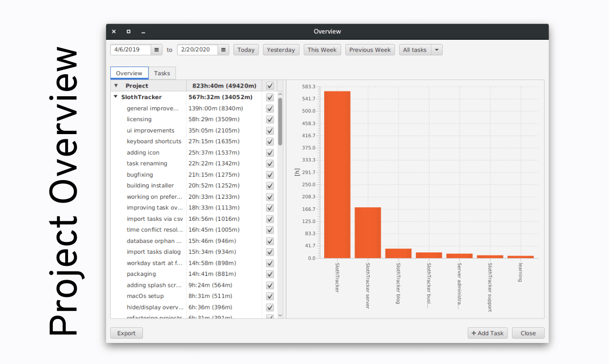Uncheck the ui improvements checkbox

[270, 130]
